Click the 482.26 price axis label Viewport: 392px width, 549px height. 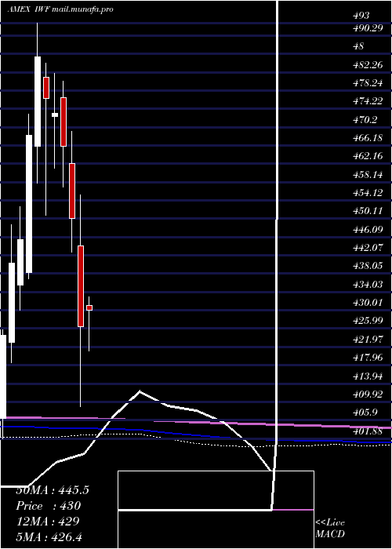coord(368,65)
